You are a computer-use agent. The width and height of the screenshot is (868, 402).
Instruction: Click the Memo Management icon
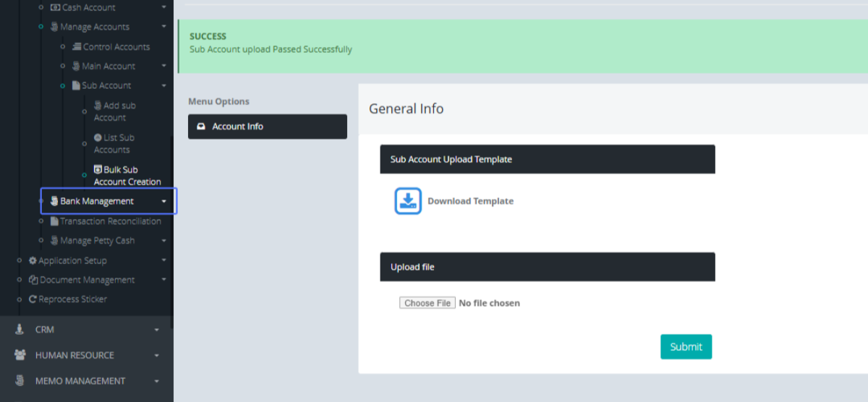(x=20, y=381)
